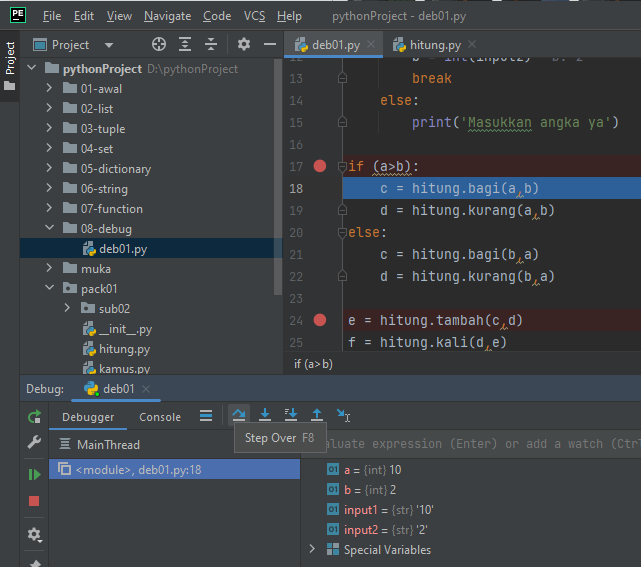Close the deb01 debug session tab

(x=146, y=389)
